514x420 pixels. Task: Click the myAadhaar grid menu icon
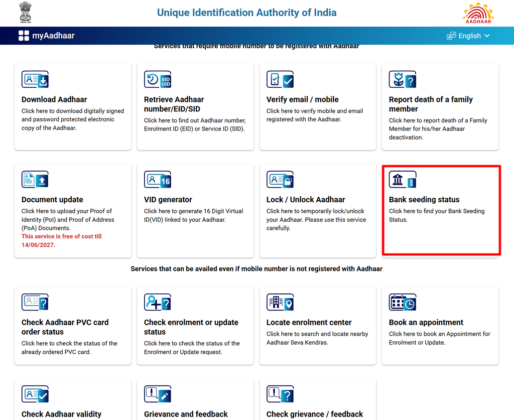[x=24, y=36]
